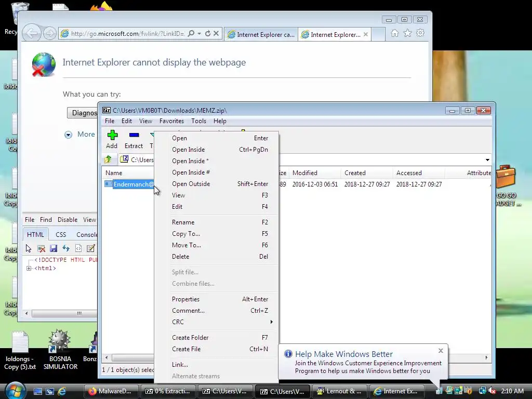
Task: Open Internet Explorer Home icon
Action: [395, 33]
